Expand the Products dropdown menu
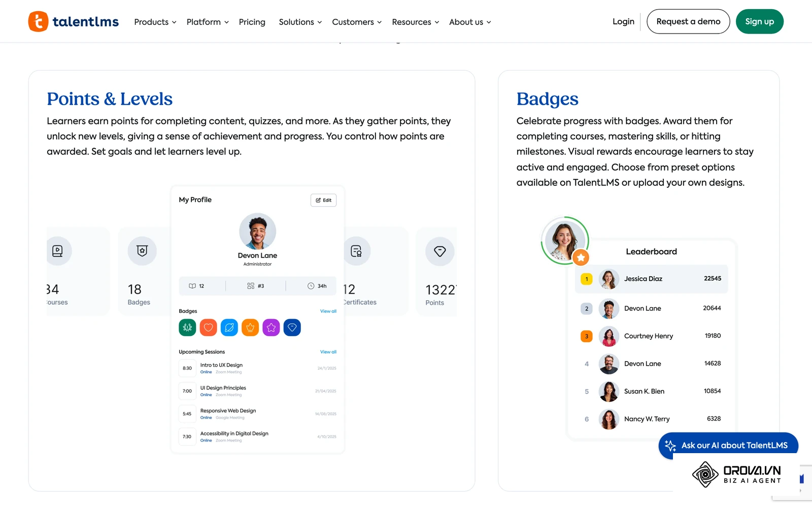Image resolution: width=812 pixels, height=508 pixels. (155, 22)
